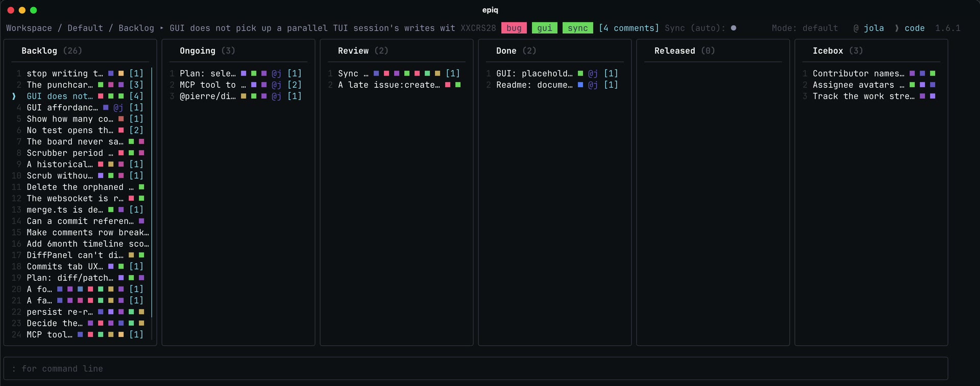
Task: Open 'Scrub withou…' backlog item
Action: click(80, 176)
